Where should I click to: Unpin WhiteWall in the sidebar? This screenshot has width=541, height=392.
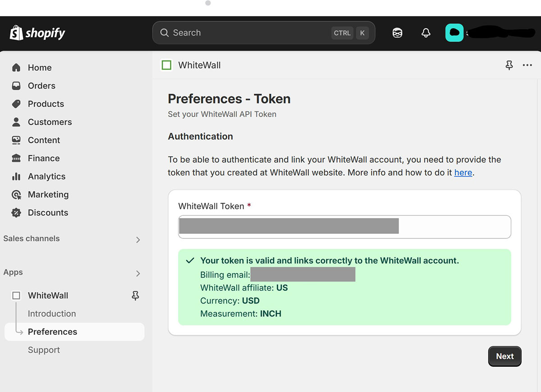135,296
